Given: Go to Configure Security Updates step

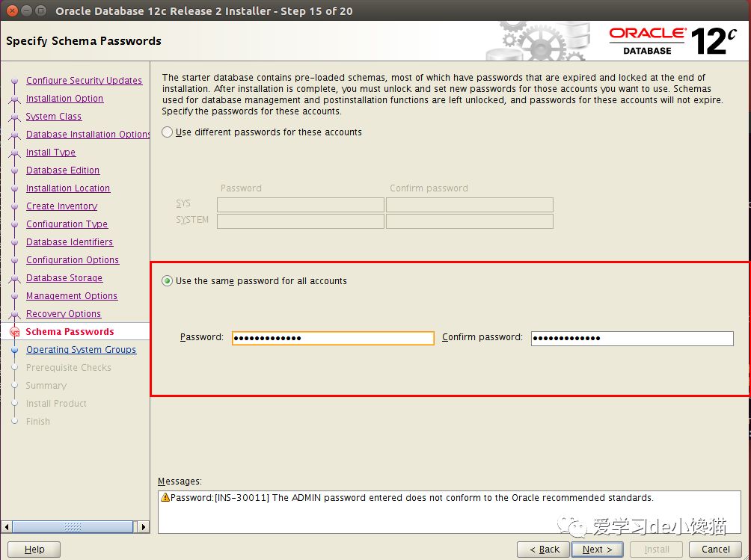Looking at the screenshot, I should click(84, 81).
